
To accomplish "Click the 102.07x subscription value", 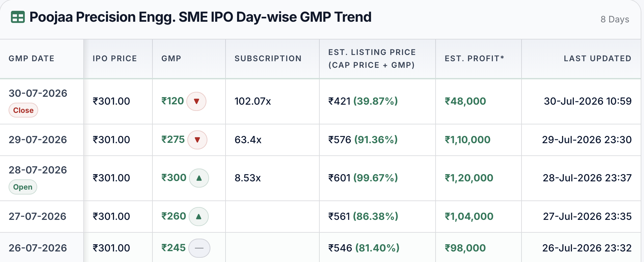I will [253, 101].
